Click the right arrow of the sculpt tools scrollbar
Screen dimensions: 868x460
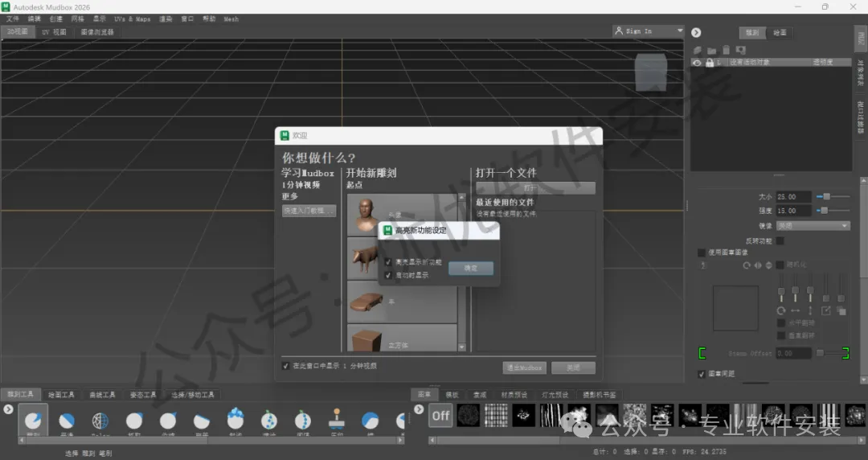400,441
